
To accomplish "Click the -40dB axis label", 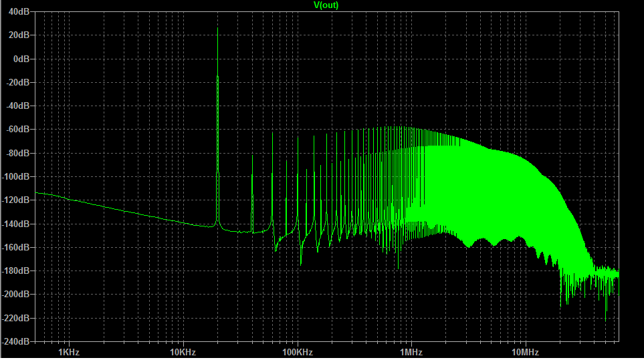I will [17, 106].
